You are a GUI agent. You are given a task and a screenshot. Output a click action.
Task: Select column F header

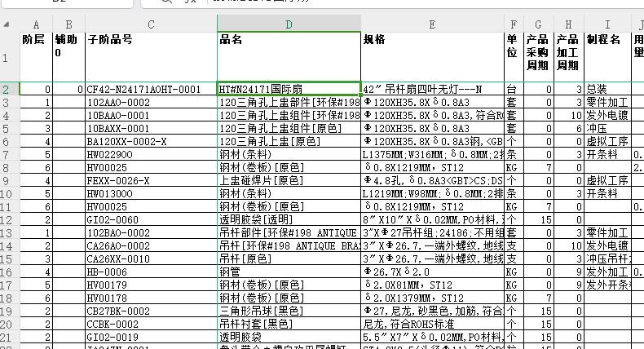click(514, 24)
